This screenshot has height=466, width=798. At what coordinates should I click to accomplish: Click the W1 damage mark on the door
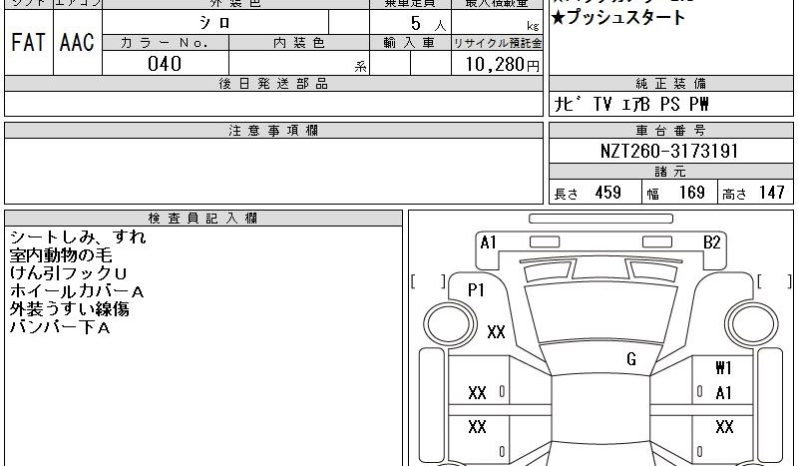point(723,367)
